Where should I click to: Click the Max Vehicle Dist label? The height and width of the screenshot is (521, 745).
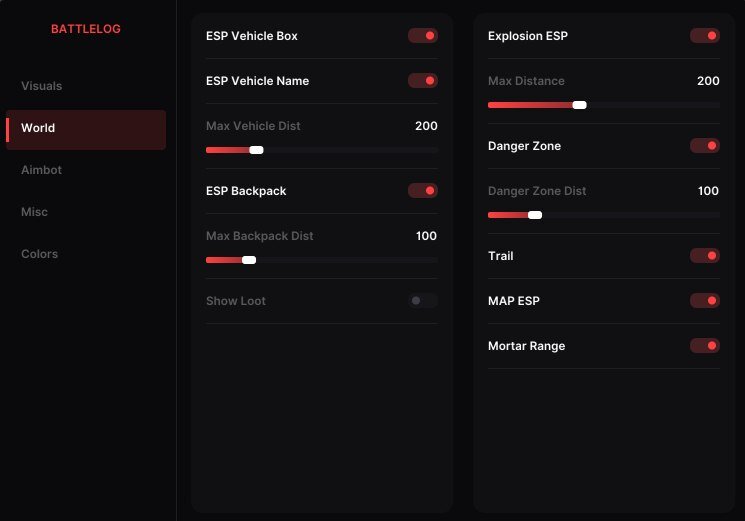253,126
